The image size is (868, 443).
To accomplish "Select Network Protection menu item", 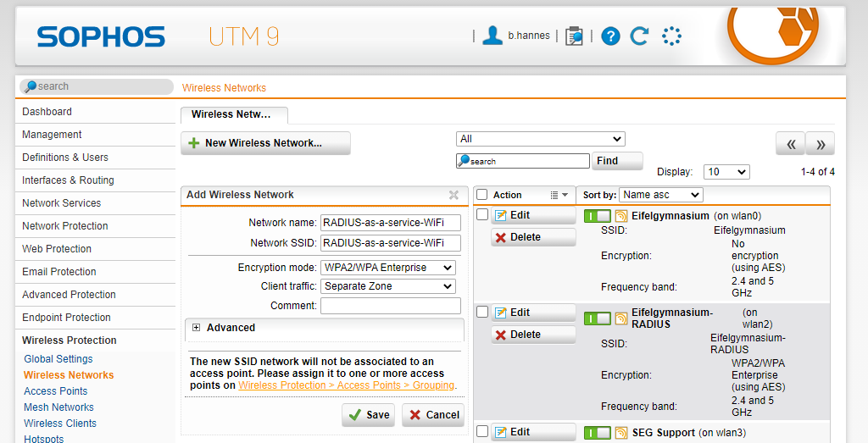I will 64,225.
